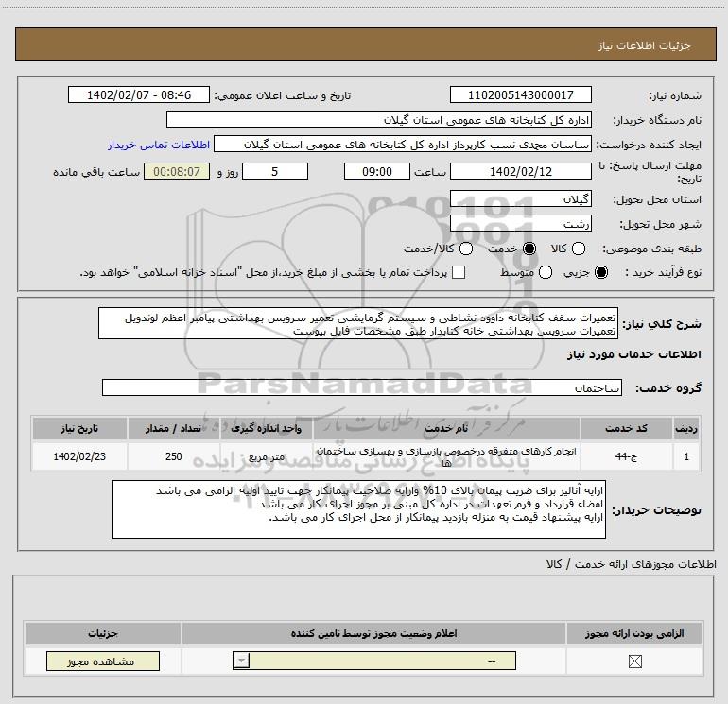Click the buyer notes text area
The height and width of the screenshot is (704, 728).
point(358,509)
